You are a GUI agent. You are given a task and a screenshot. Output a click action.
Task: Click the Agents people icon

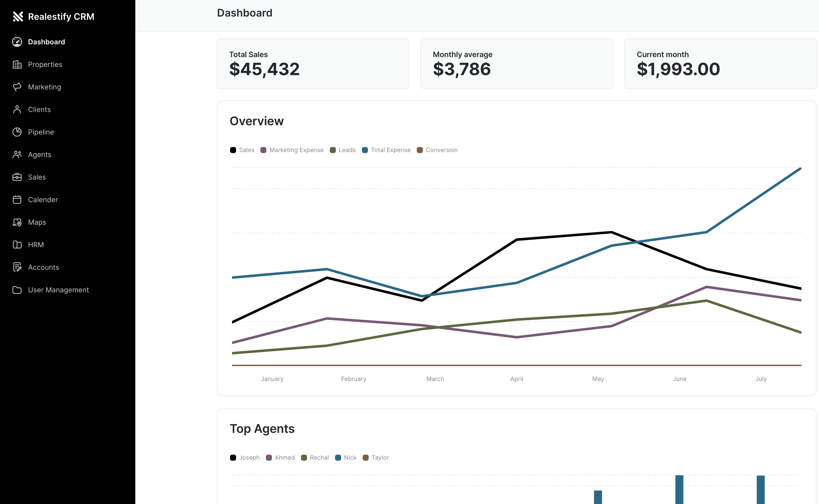pos(17,154)
